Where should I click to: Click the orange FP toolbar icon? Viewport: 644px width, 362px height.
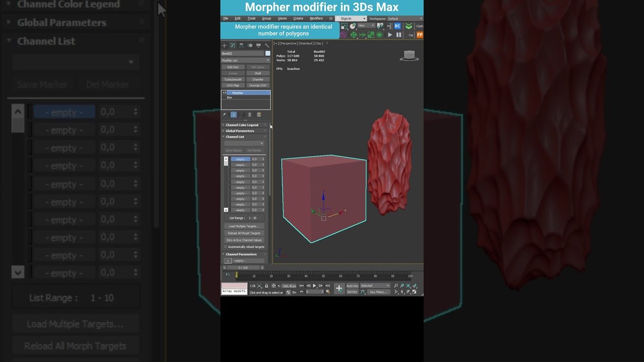420,35
